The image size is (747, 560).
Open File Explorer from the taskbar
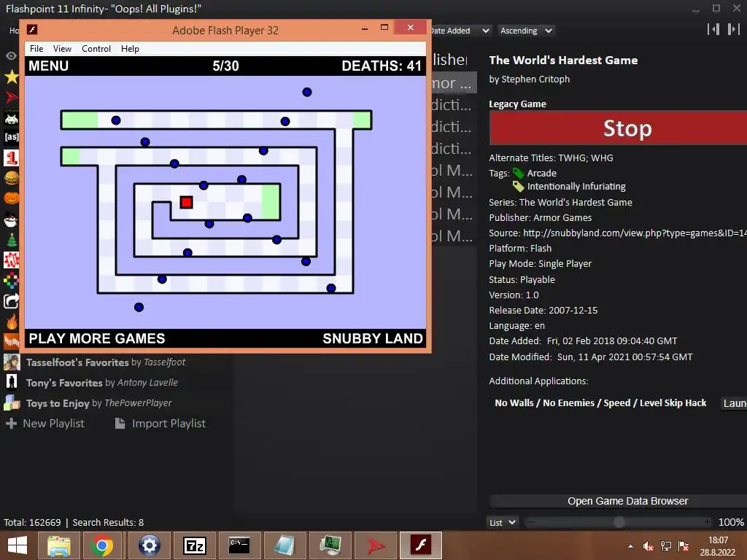tap(59, 545)
